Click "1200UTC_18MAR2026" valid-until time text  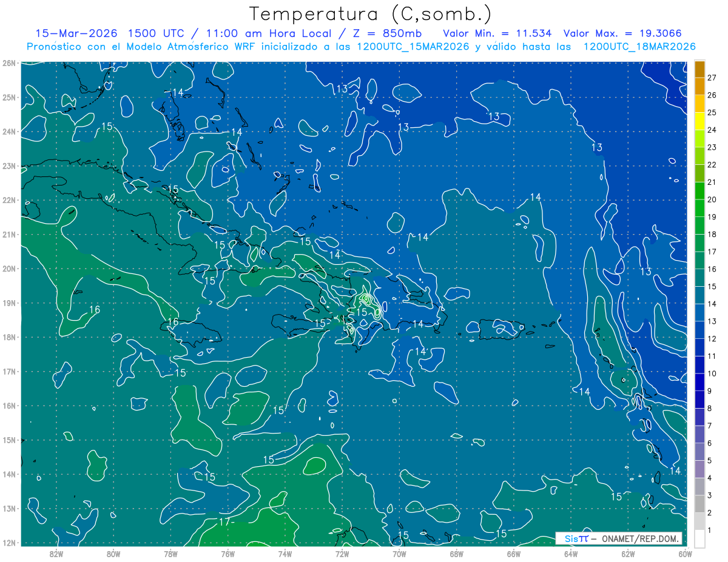(639, 47)
